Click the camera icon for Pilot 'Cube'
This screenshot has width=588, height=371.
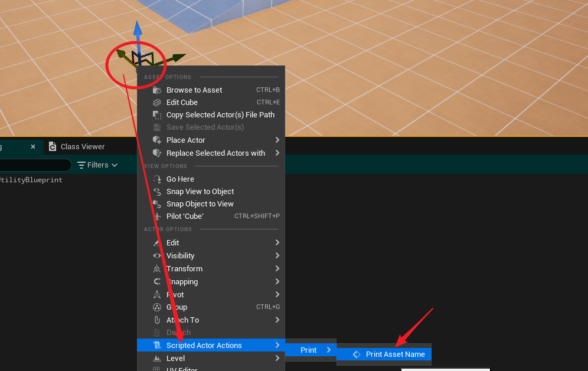(158, 216)
